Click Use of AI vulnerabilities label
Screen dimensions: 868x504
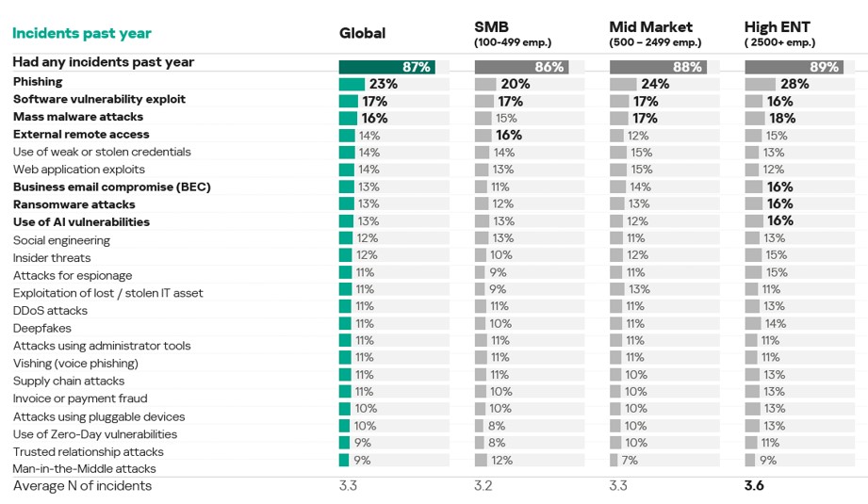[x=81, y=221]
